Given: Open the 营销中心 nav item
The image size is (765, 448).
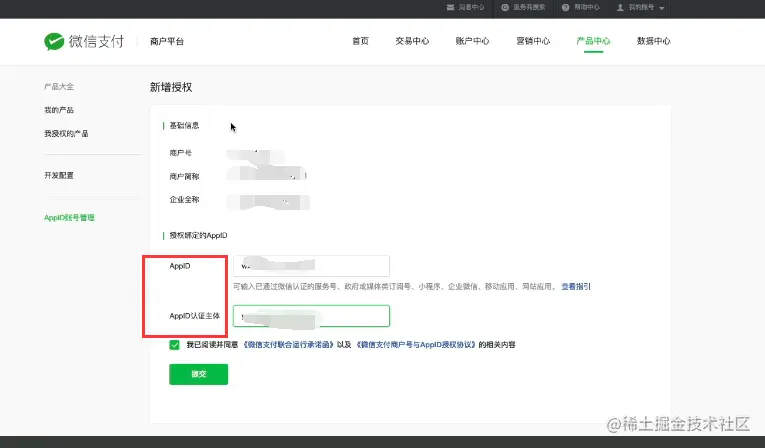Looking at the screenshot, I should [x=533, y=41].
